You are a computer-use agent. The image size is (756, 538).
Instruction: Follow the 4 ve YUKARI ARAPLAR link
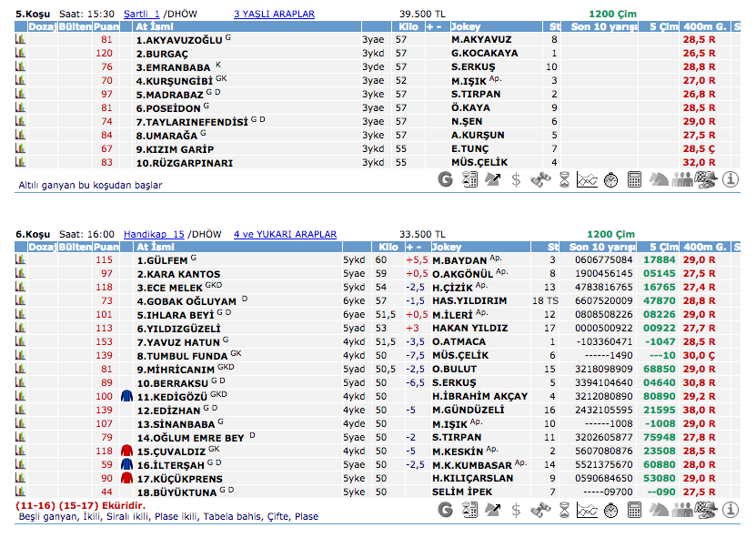coord(285,234)
